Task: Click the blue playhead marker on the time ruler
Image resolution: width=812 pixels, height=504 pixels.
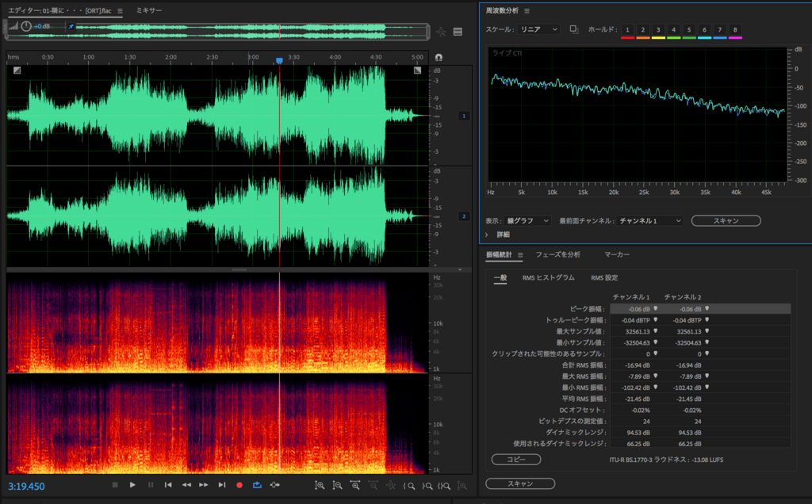Action: point(279,61)
